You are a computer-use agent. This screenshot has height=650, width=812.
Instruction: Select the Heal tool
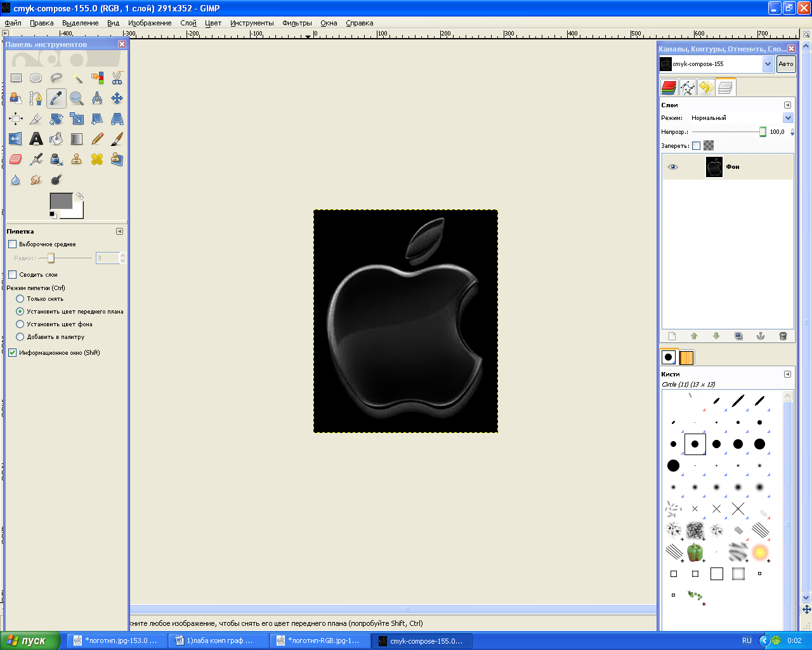point(97,159)
